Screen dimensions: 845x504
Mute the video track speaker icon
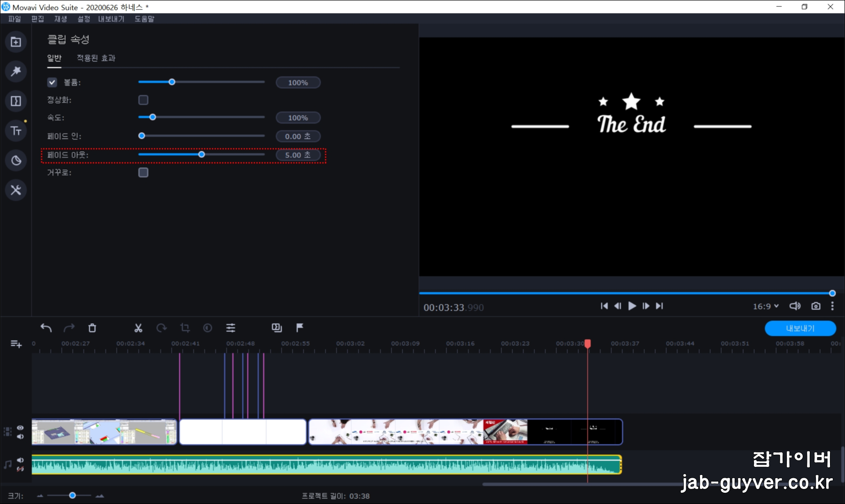pos(20,436)
